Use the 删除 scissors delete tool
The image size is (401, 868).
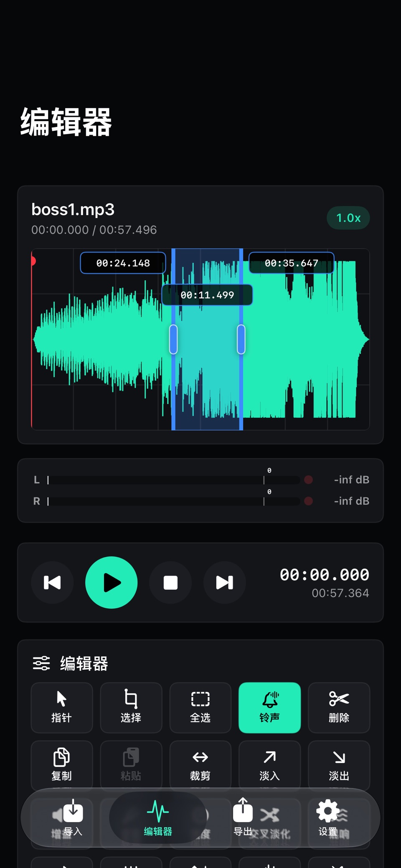[339, 707]
